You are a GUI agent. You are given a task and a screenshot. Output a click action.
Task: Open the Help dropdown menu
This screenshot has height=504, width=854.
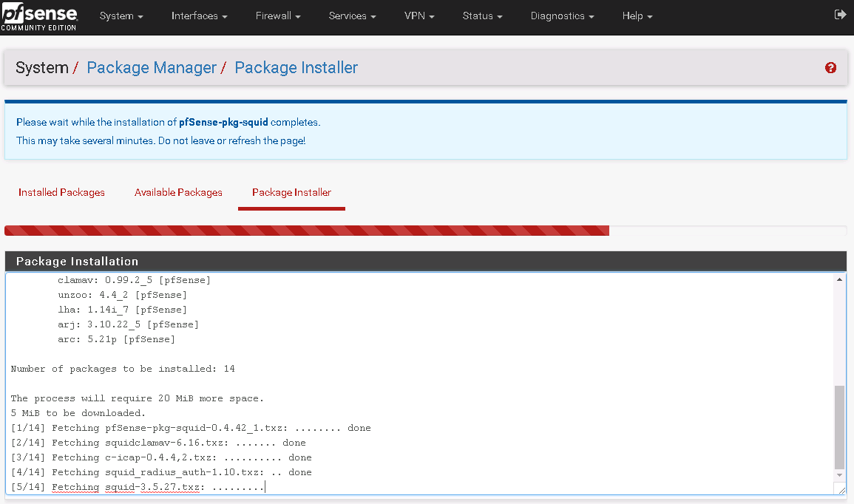pos(637,16)
